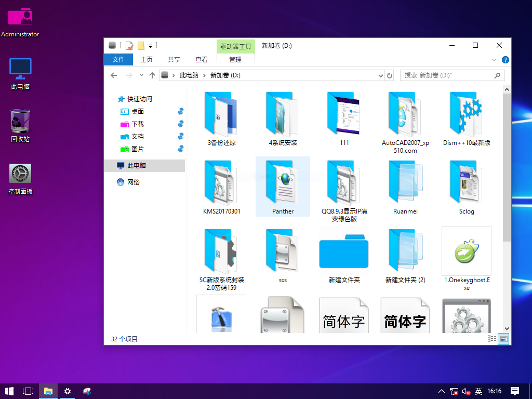Toggle input language indicator 英
The height and width of the screenshot is (399, 532).
pyautogui.click(x=478, y=391)
